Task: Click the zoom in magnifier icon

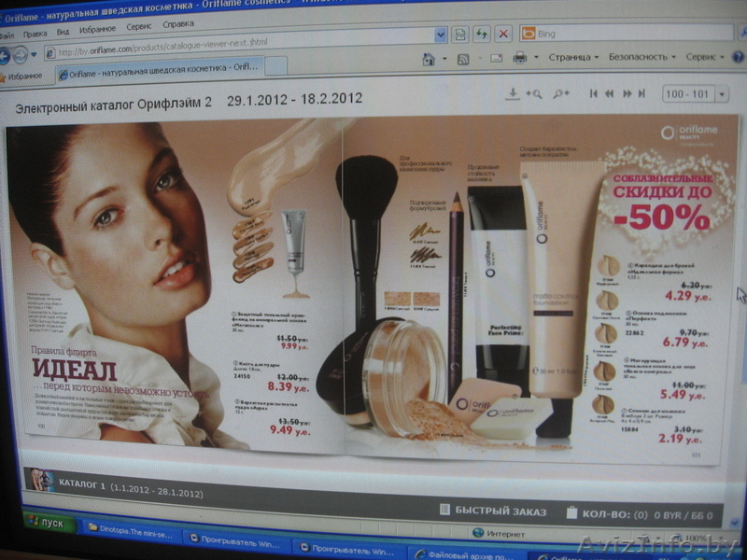Action: [x=534, y=93]
